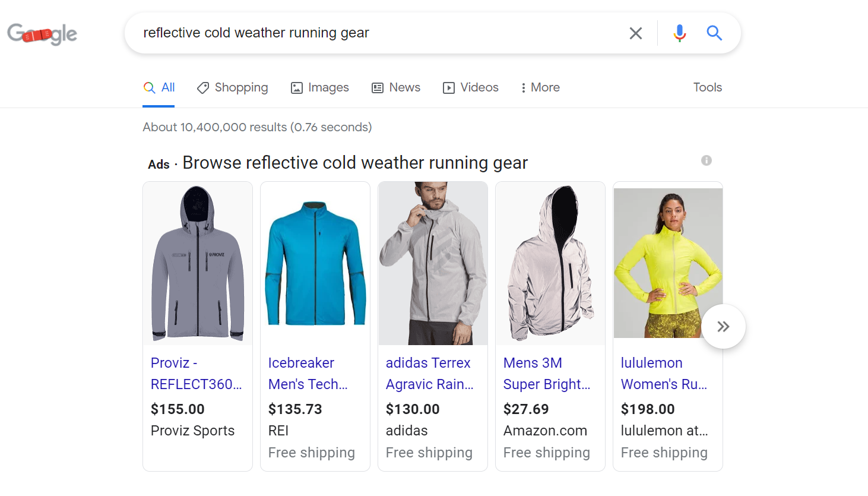Switch to the Shopping tab

[239, 87]
